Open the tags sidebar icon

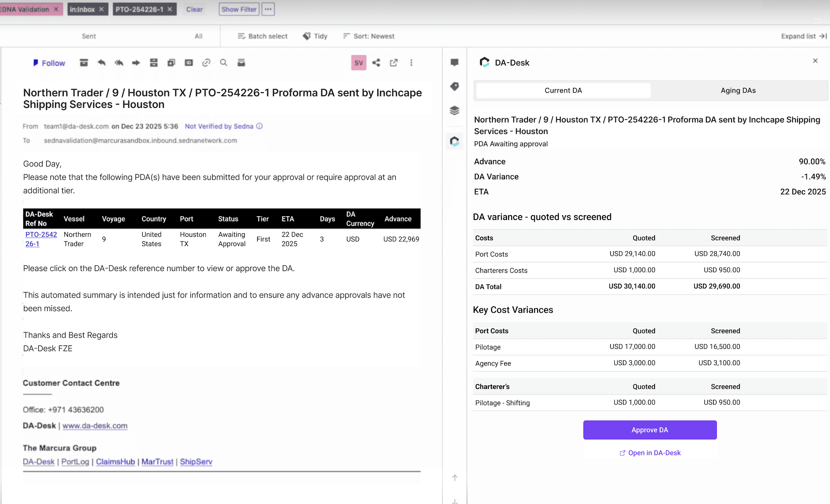click(x=454, y=87)
